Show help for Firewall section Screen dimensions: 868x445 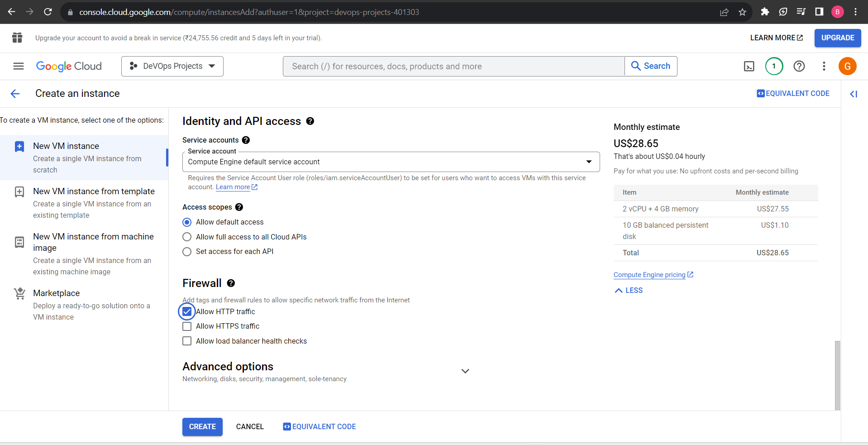(231, 283)
